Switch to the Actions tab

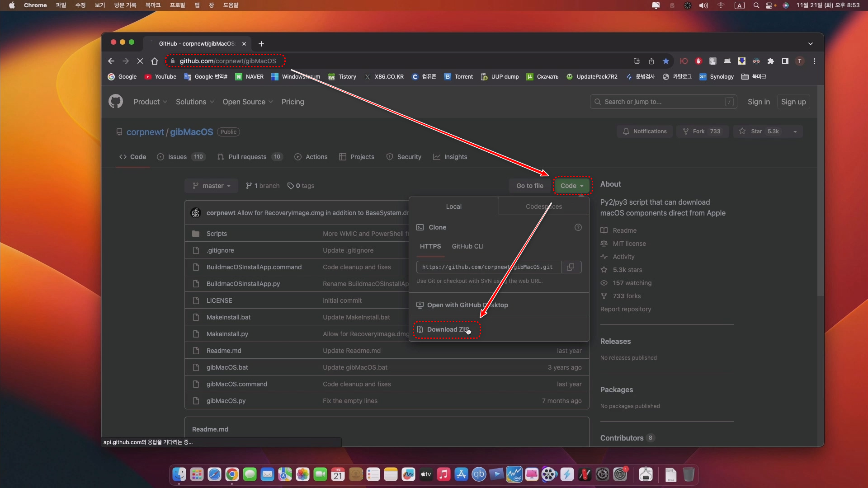[311, 157]
